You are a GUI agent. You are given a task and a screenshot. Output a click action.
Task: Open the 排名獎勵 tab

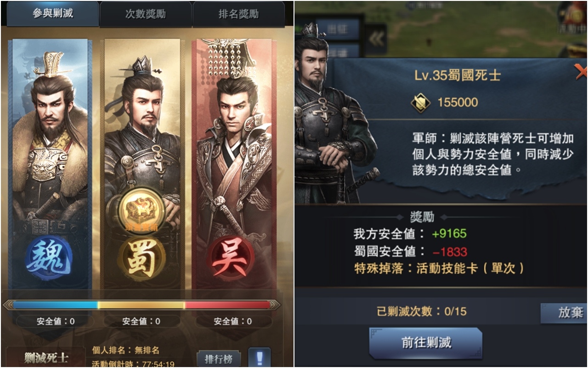pyautogui.click(x=238, y=14)
